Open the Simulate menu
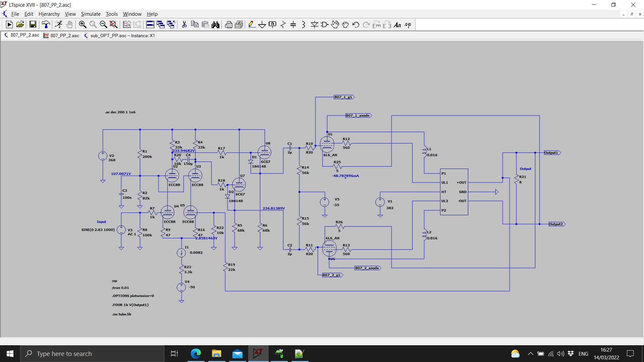The height and width of the screenshot is (362, 644). click(91, 14)
